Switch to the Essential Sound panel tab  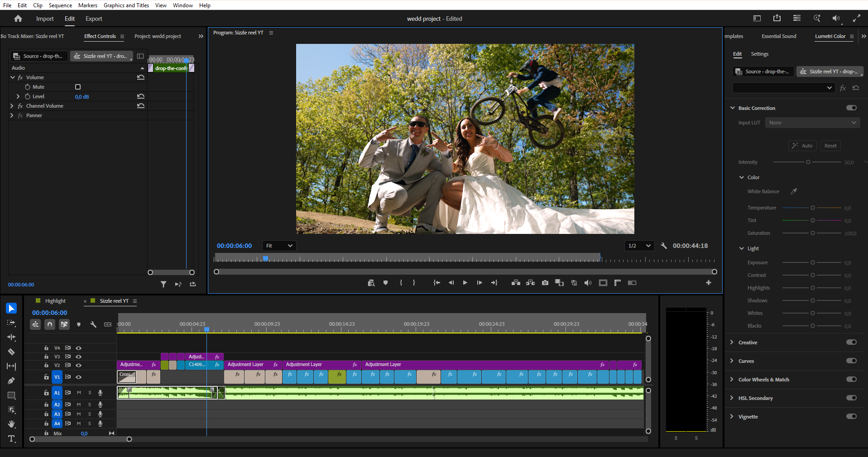click(x=779, y=36)
